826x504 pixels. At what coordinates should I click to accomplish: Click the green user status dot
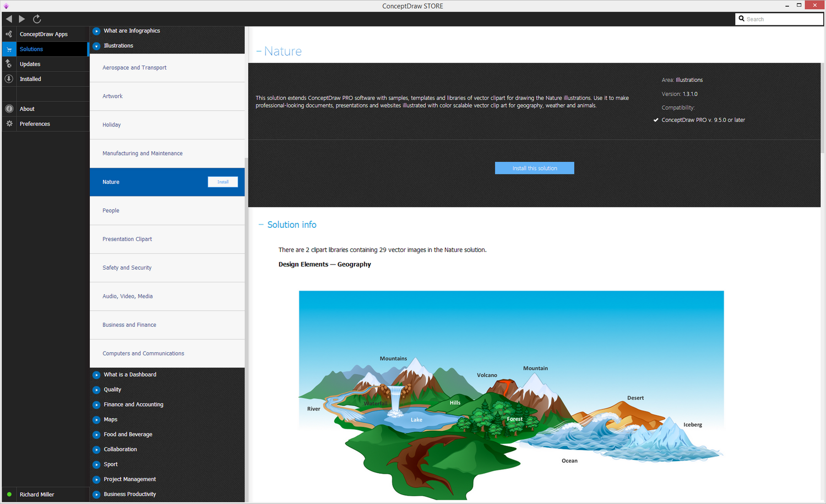click(9, 494)
